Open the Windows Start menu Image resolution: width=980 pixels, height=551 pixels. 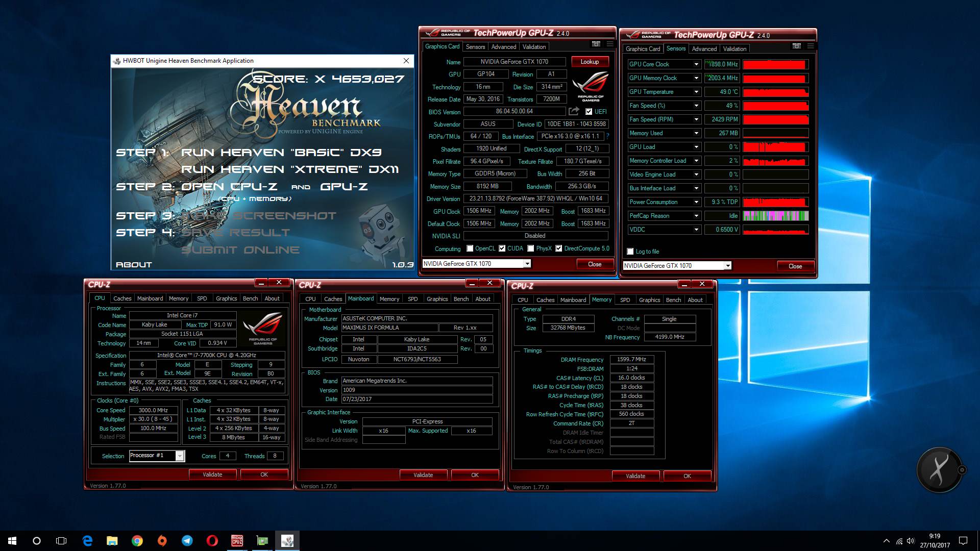click(12, 541)
